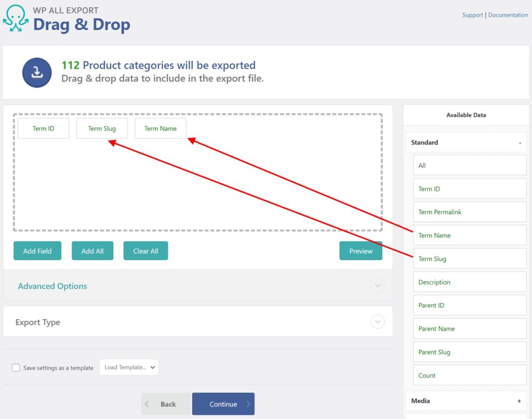Enable Save settings as a template
Image resolution: width=532 pixels, height=419 pixels.
pyautogui.click(x=16, y=367)
